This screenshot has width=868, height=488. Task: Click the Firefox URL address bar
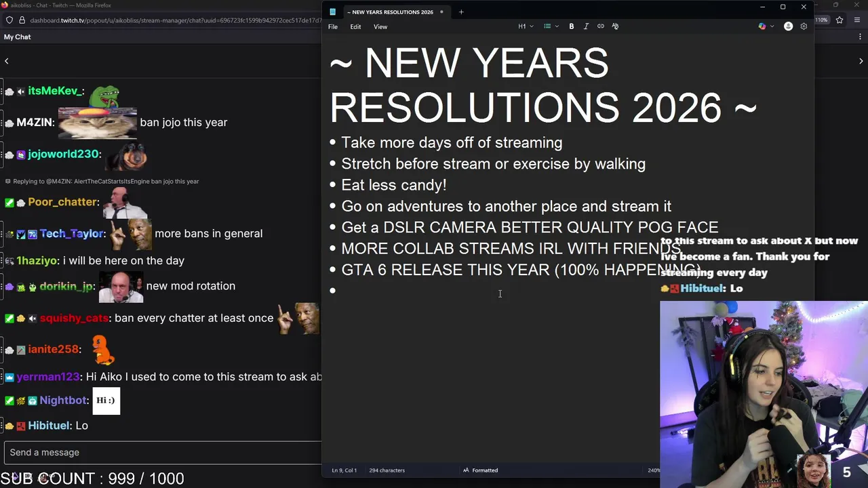pyautogui.click(x=175, y=20)
